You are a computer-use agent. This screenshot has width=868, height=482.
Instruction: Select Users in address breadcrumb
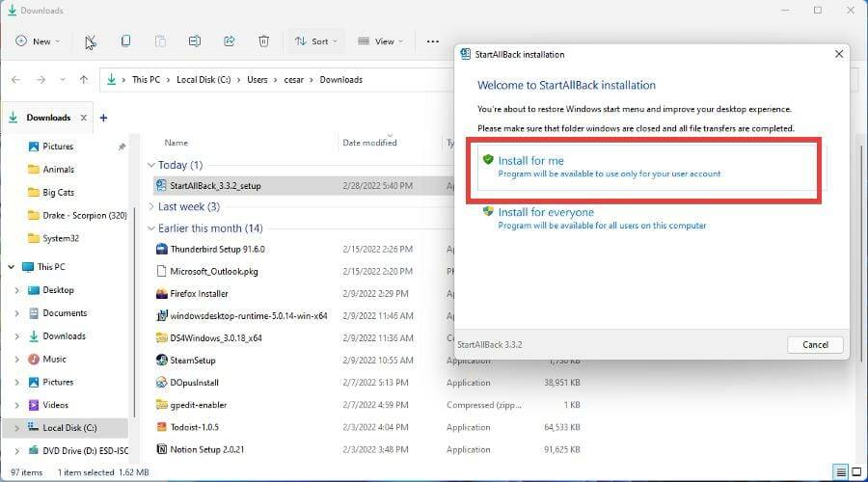(257, 80)
